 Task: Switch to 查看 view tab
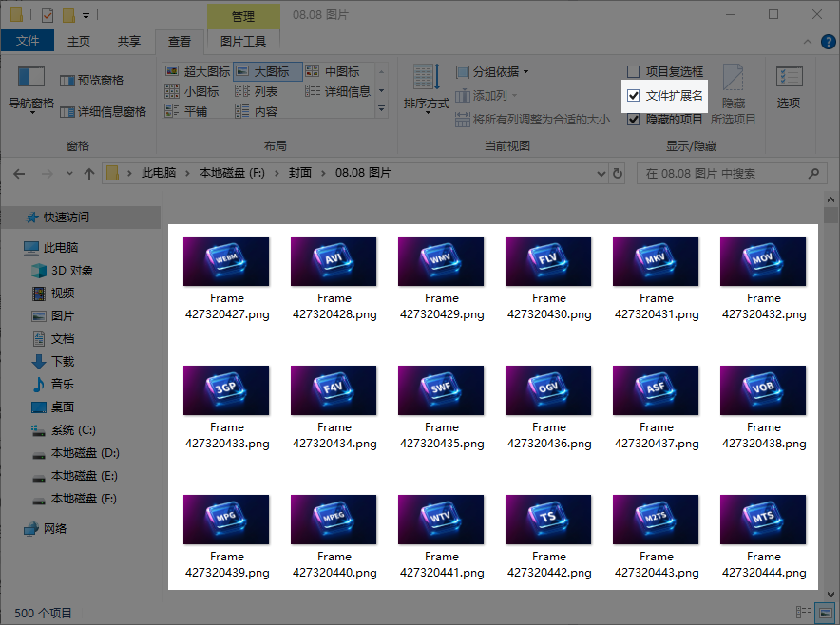[x=180, y=41]
